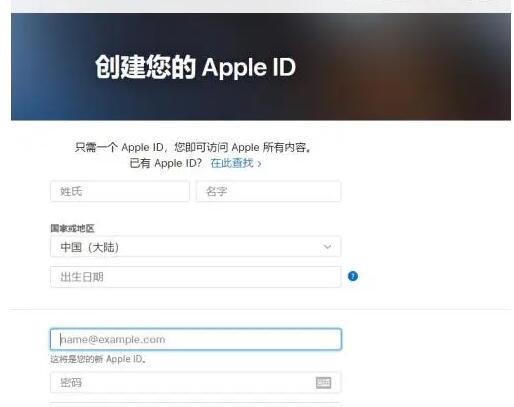Click the 创建您的 Apple ID heading
Screen dimensions: 514x407
tap(195, 67)
